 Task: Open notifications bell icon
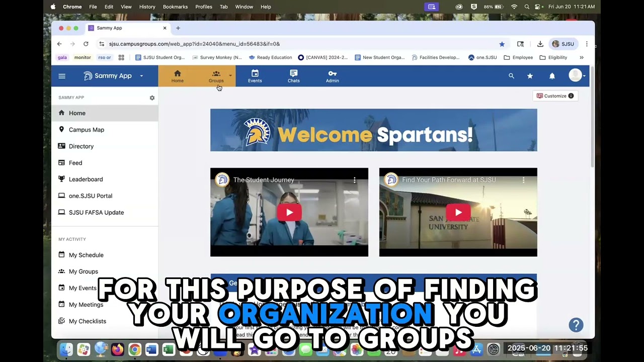(x=552, y=76)
